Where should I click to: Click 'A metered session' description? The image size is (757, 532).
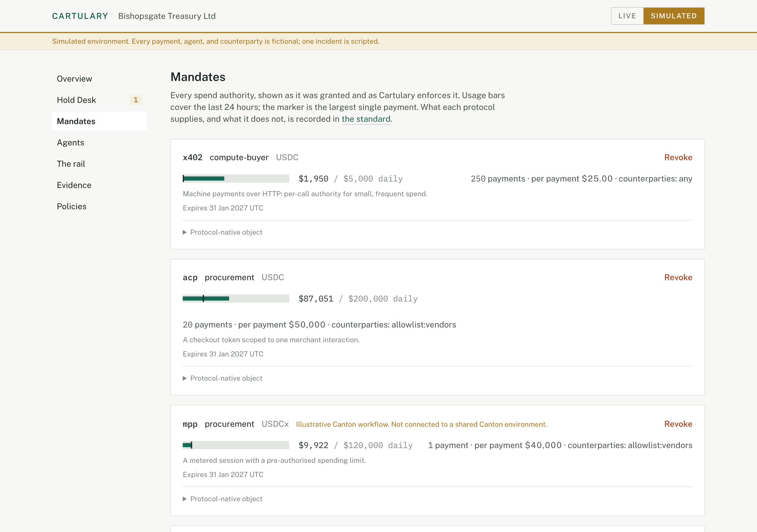tap(274, 460)
